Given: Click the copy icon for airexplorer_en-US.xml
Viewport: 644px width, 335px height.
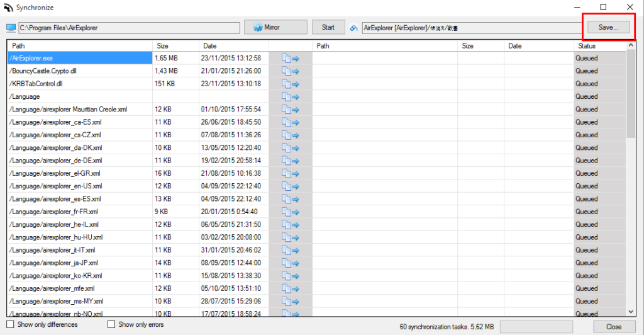Looking at the screenshot, I should click(291, 186).
